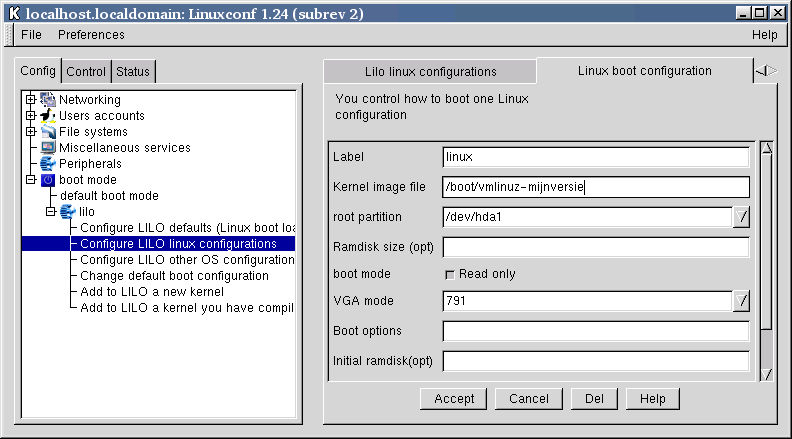Screen dimensions: 792x439
Task: Click the form scrollbar down arrow
Action: 767,374
